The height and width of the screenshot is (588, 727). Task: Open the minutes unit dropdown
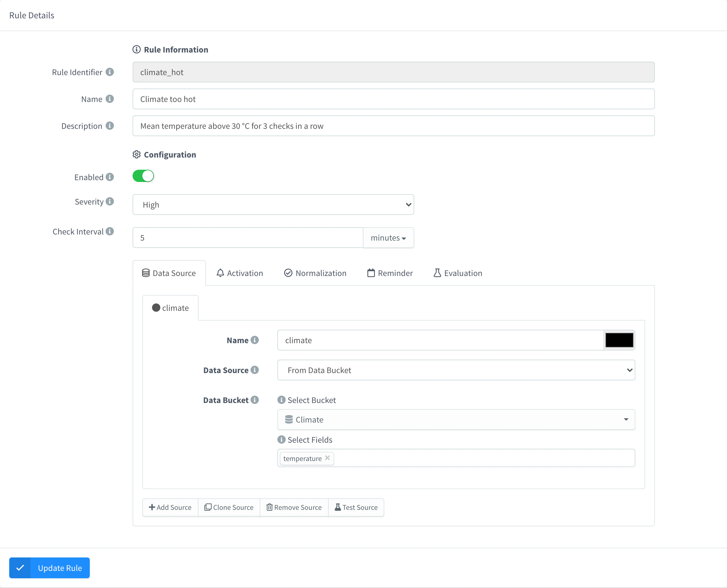click(x=388, y=238)
